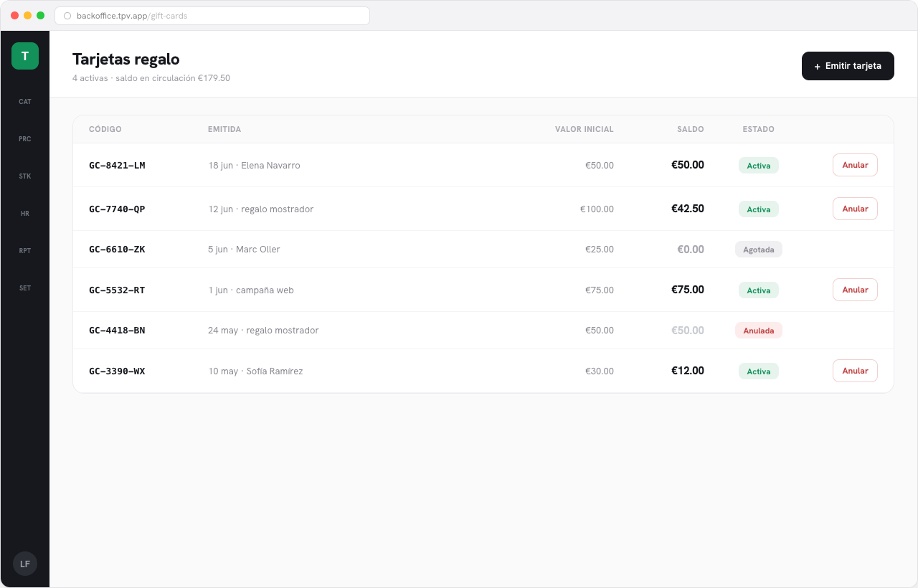Click the CÓDIGO column header
Screen dimensions: 918x588
point(105,130)
